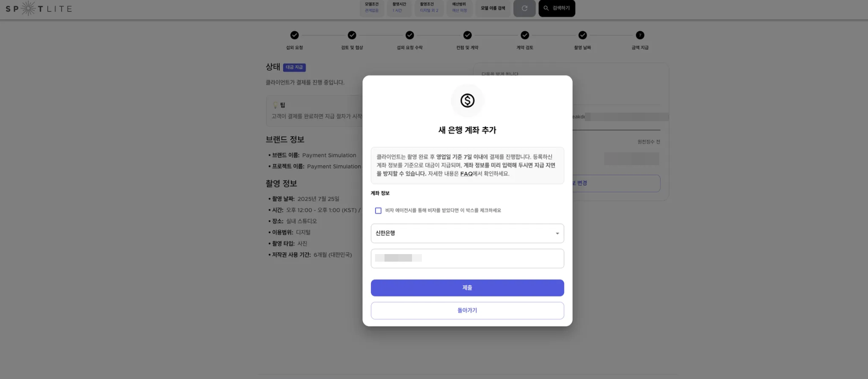Open the FAQ link

point(466,174)
